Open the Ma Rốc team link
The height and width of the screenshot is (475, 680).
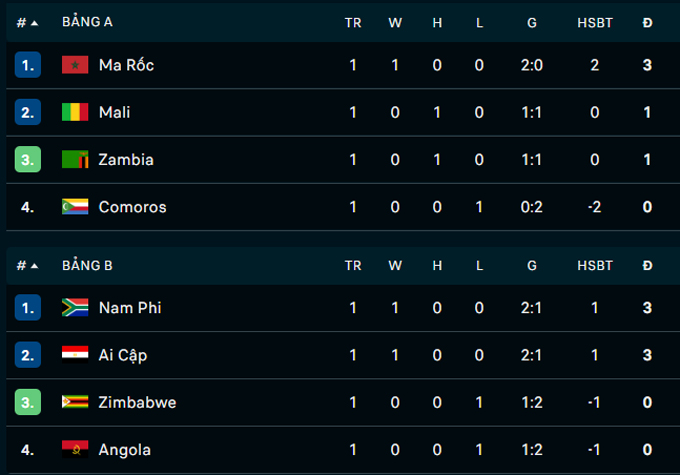coord(126,65)
